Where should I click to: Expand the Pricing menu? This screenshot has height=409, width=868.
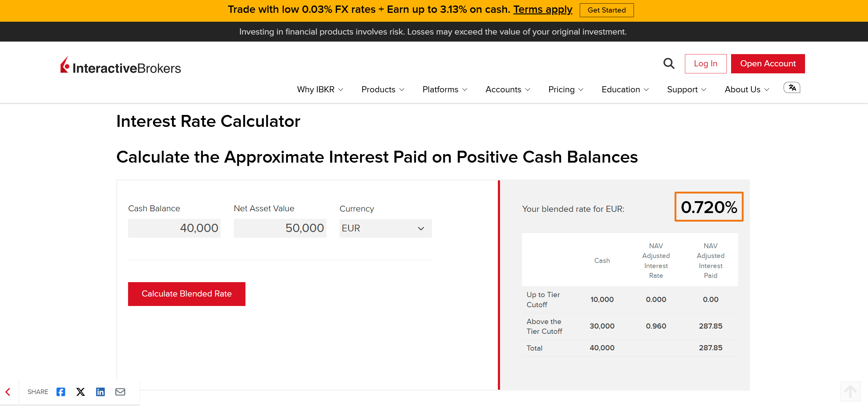566,90
